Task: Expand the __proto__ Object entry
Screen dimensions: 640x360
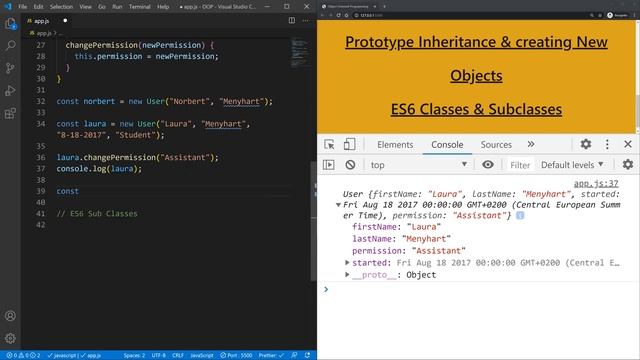Action: pyautogui.click(x=347, y=275)
